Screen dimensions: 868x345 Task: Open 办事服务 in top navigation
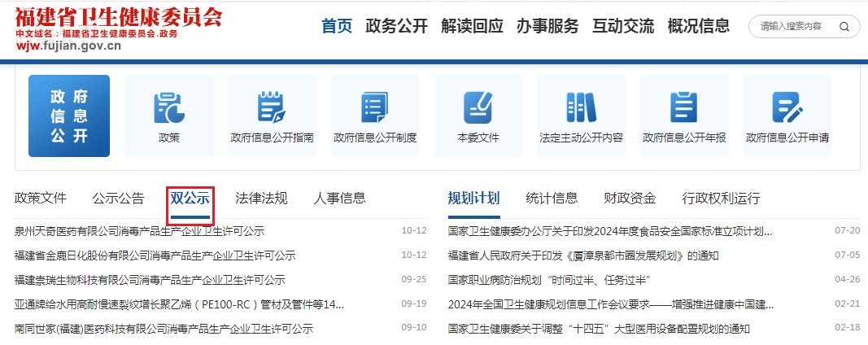[x=547, y=26]
